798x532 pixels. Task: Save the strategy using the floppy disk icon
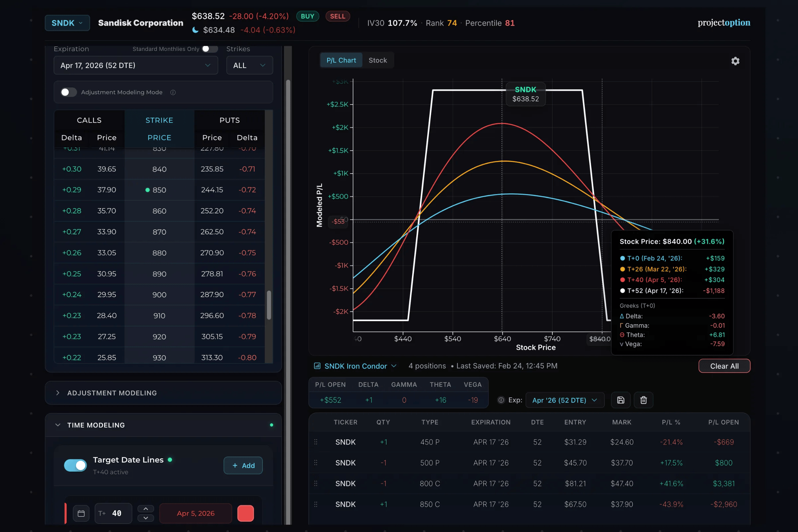point(620,400)
